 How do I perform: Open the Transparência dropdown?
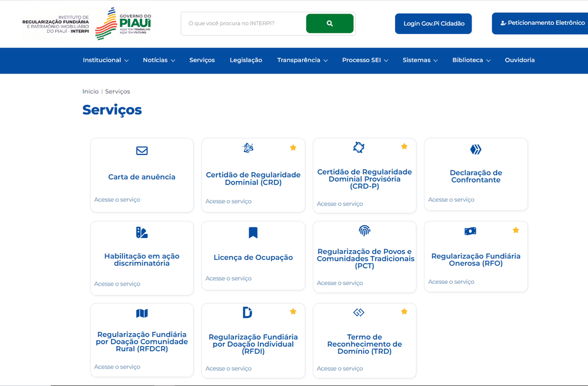tap(302, 60)
